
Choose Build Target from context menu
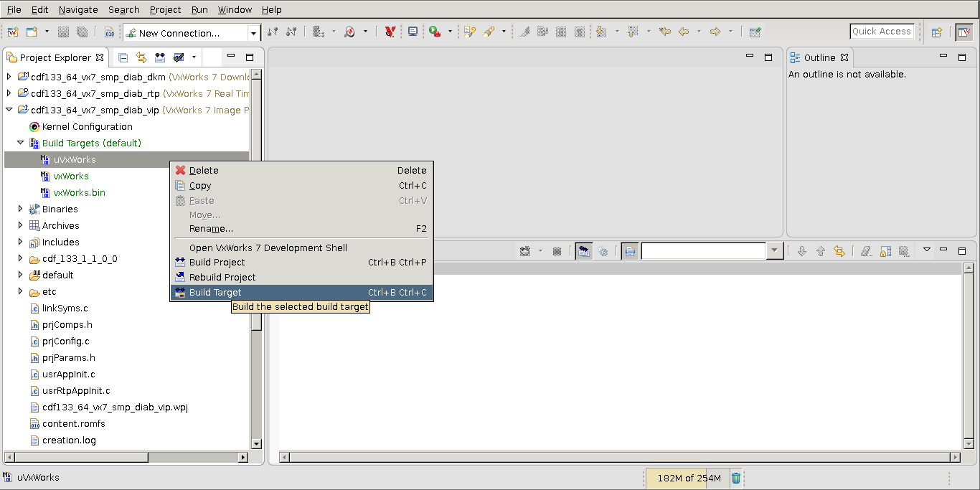[301, 292]
